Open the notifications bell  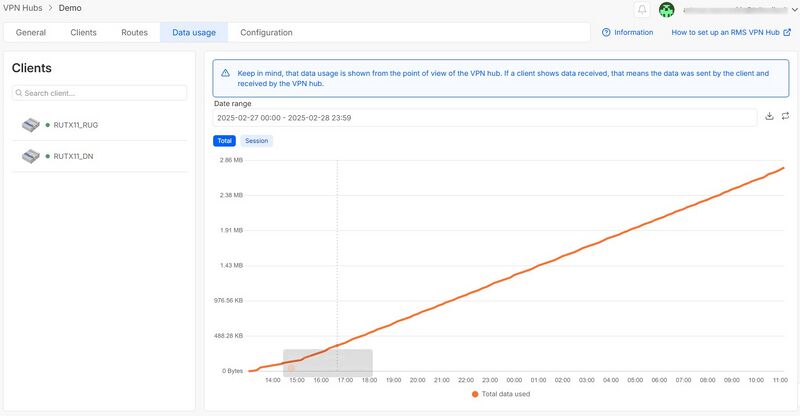pyautogui.click(x=642, y=9)
